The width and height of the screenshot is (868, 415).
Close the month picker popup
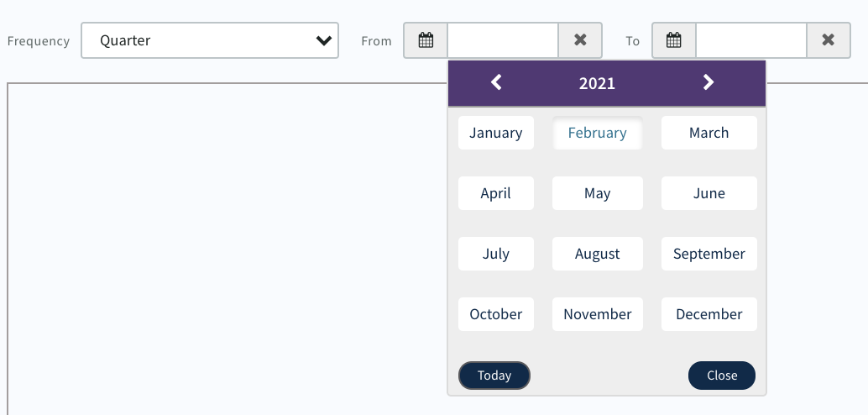tap(721, 376)
